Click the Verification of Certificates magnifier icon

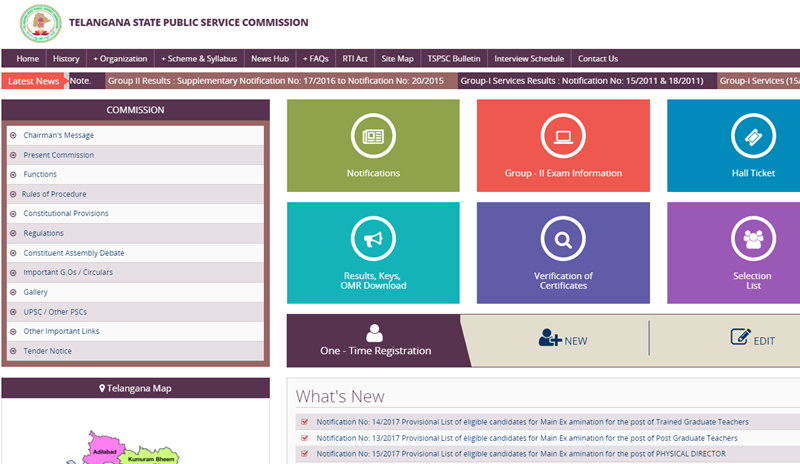(x=563, y=239)
